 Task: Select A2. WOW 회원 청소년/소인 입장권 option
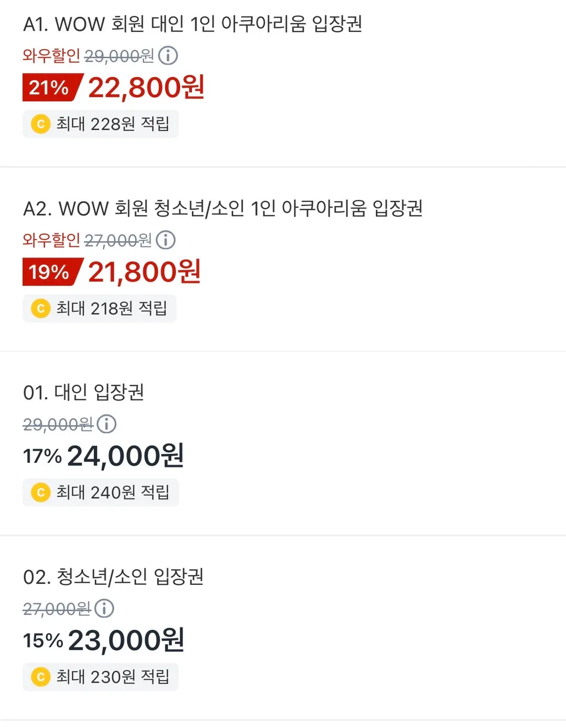click(x=283, y=259)
